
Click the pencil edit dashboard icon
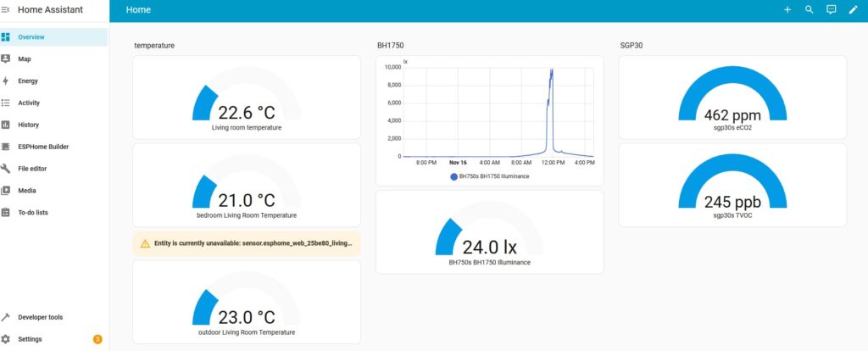[854, 9]
